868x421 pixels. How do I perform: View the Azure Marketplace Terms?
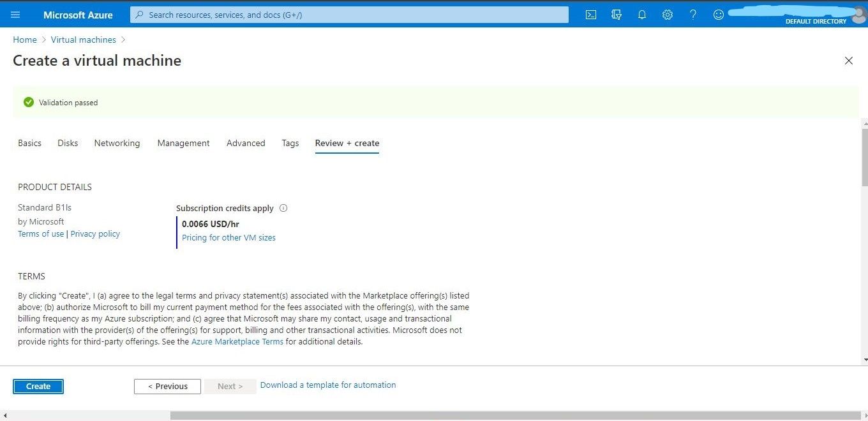pos(237,341)
